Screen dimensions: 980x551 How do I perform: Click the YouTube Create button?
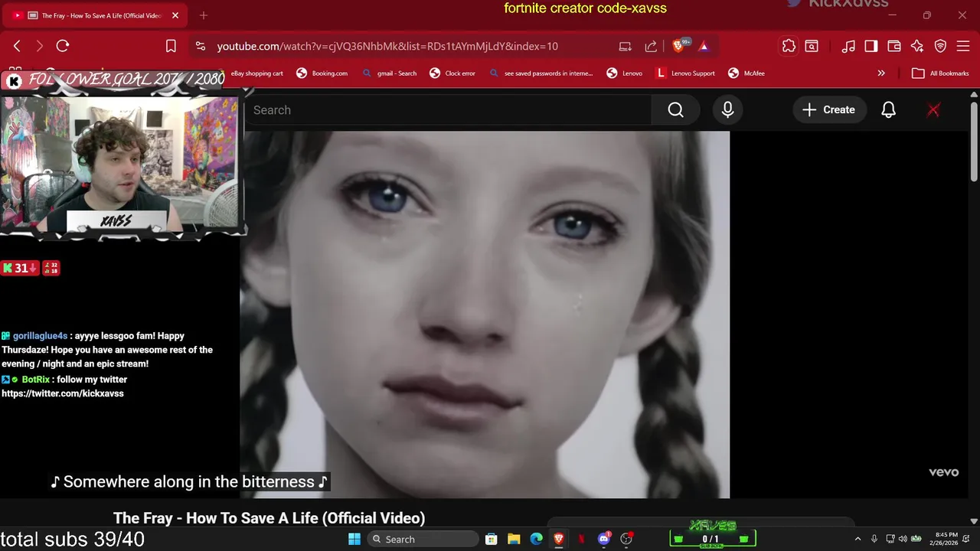829,110
